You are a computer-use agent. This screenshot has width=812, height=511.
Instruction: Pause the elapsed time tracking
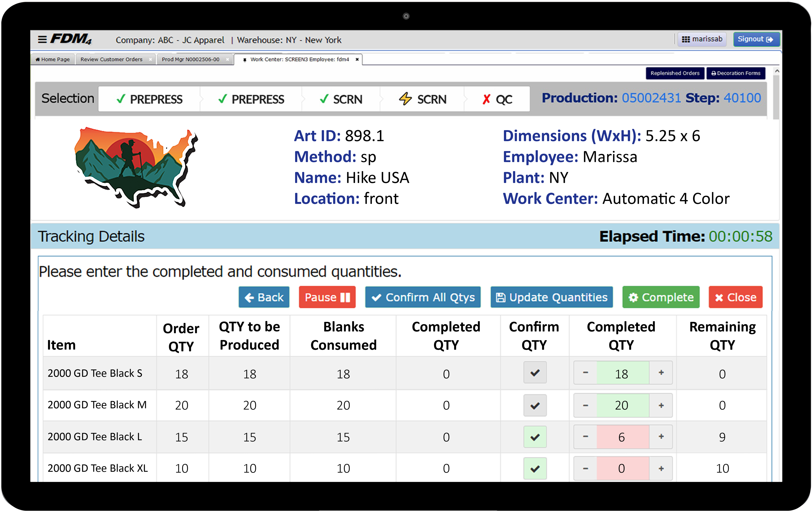coord(327,297)
